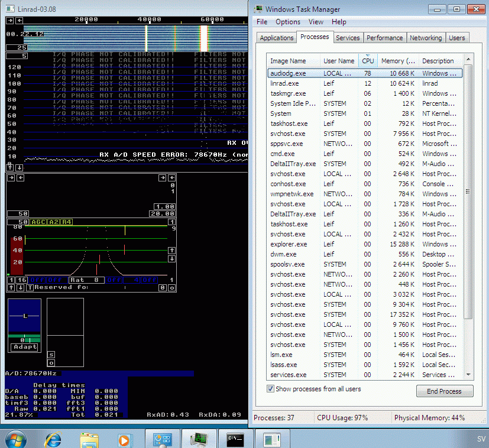Open Windows Explorer folder icon on taskbar

point(89,440)
